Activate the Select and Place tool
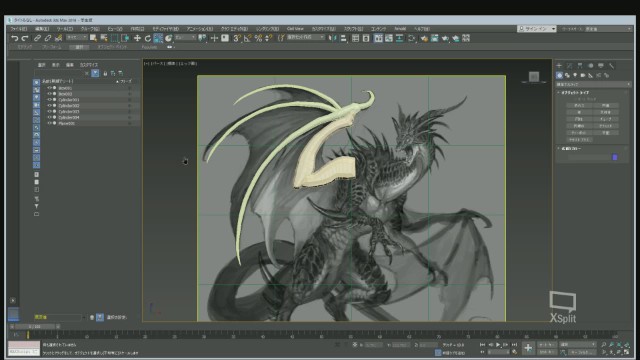The image size is (640, 360). [169, 38]
